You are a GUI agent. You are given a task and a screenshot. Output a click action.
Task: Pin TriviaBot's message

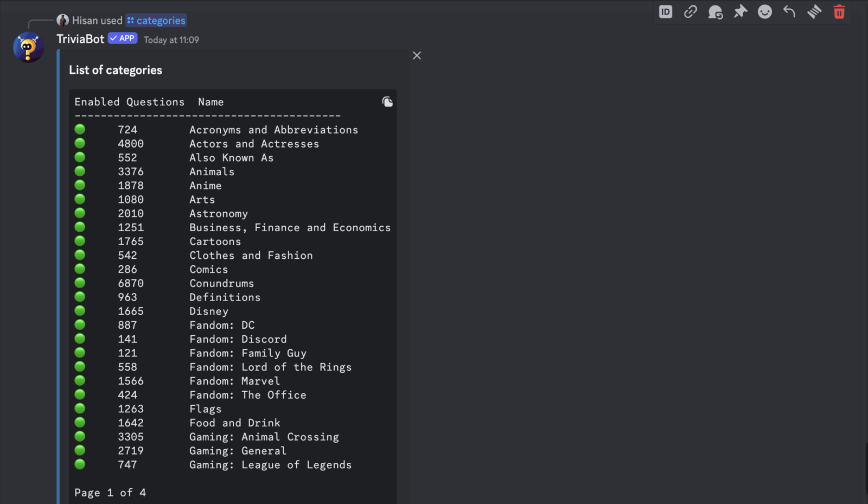click(740, 11)
